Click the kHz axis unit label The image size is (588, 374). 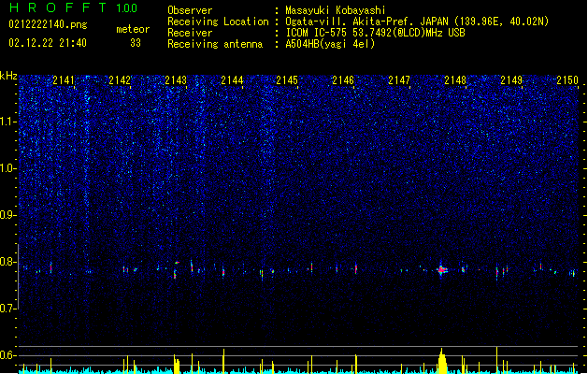tap(8, 76)
